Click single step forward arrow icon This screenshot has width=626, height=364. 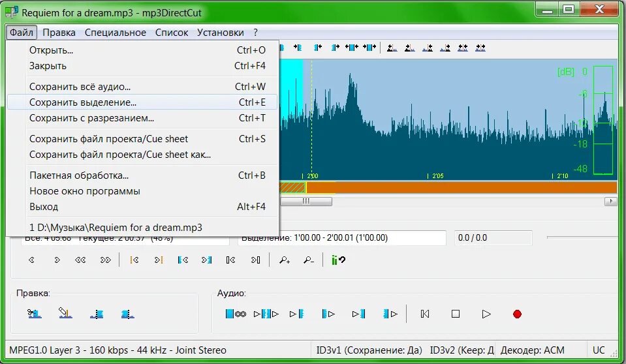[57, 260]
